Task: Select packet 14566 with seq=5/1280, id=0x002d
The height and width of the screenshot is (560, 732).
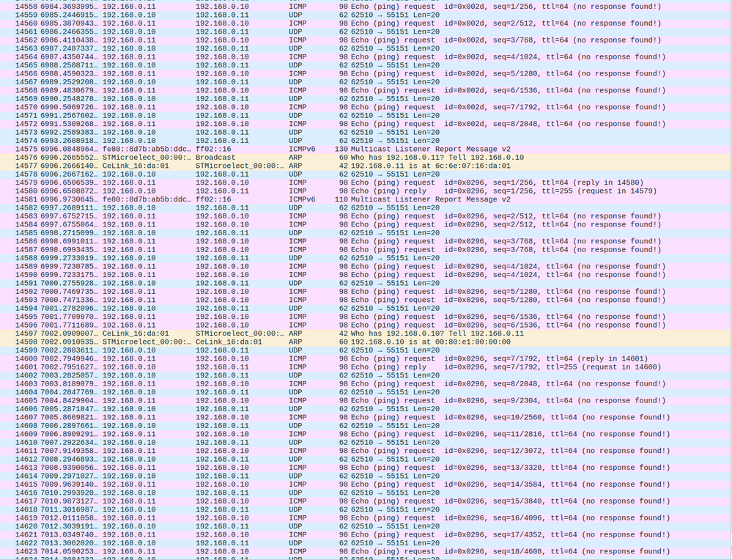Action: click(x=366, y=74)
